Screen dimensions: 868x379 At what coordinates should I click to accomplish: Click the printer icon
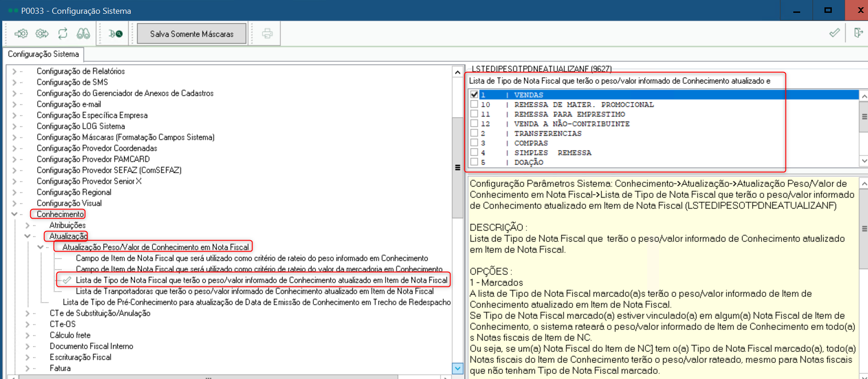pyautogui.click(x=267, y=33)
